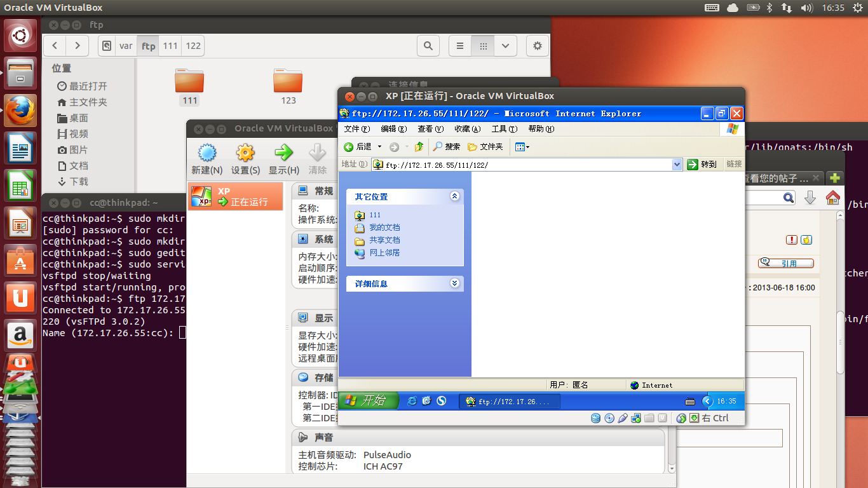868x488 pixels.
Task: Click the USB indicator in VirtualBox status bar
Action: pos(622,418)
